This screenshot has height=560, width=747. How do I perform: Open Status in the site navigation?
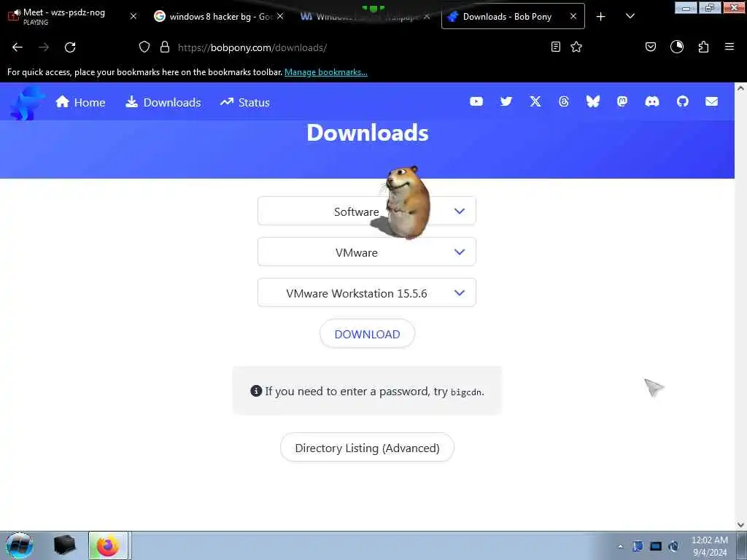(245, 102)
